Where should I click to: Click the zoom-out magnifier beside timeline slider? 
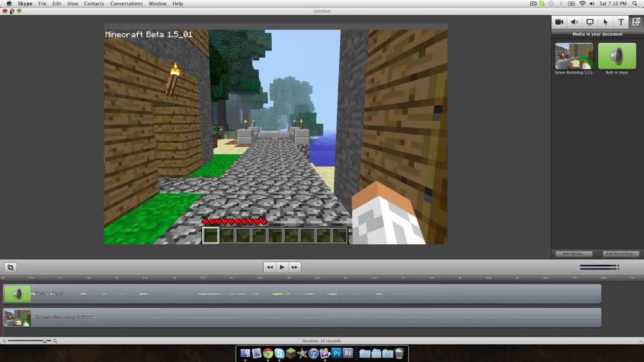coord(4,341)
